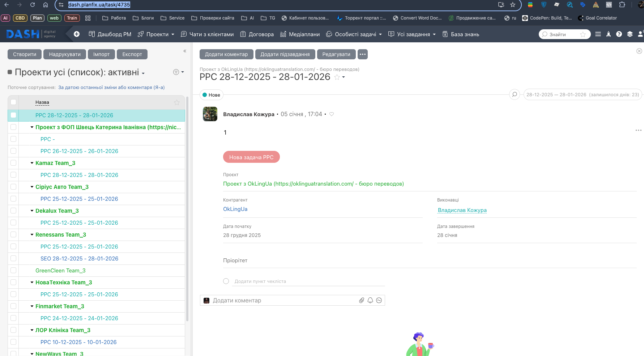Click the more actions ellipsis button
This screenshot has width=644, height=356.
363,54
